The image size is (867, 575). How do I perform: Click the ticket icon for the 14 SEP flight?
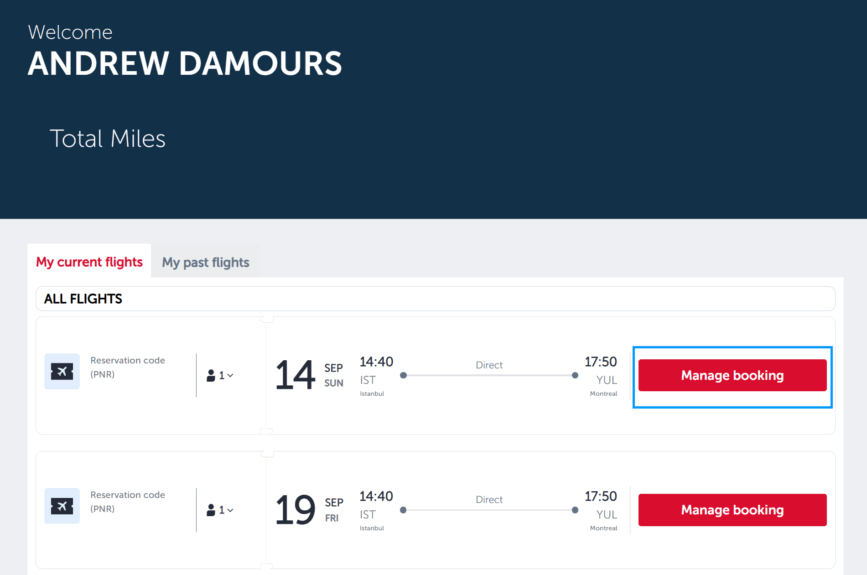coord(62,372)
